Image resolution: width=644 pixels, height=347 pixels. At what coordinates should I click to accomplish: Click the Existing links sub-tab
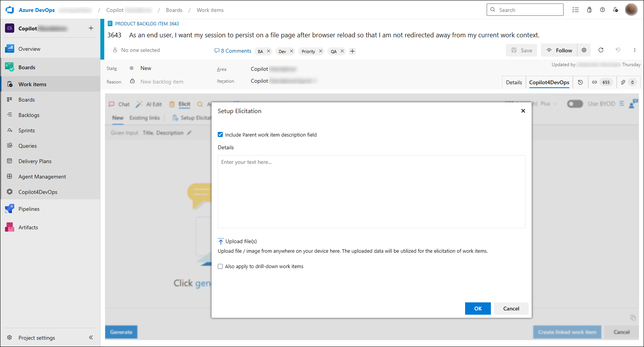point(144,118)
